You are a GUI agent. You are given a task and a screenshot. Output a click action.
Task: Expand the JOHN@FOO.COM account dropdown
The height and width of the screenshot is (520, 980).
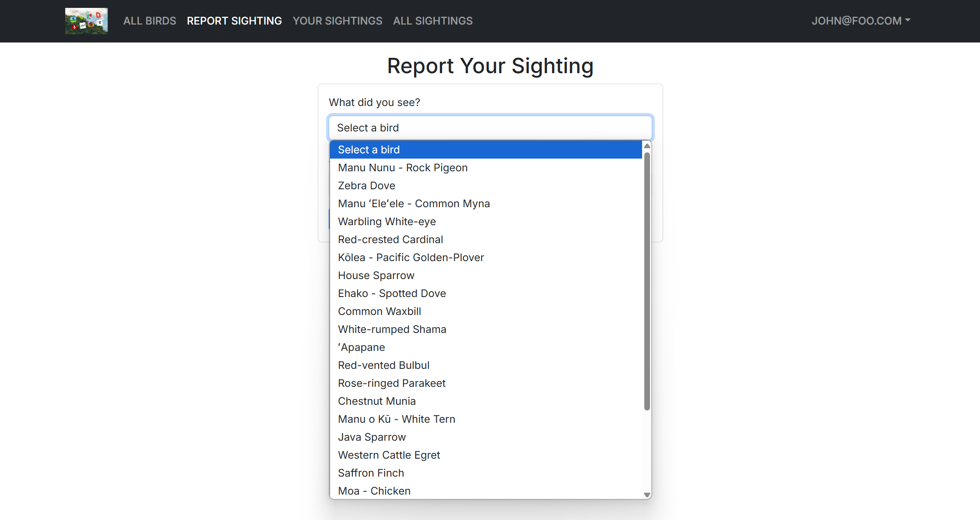(861, 21)
